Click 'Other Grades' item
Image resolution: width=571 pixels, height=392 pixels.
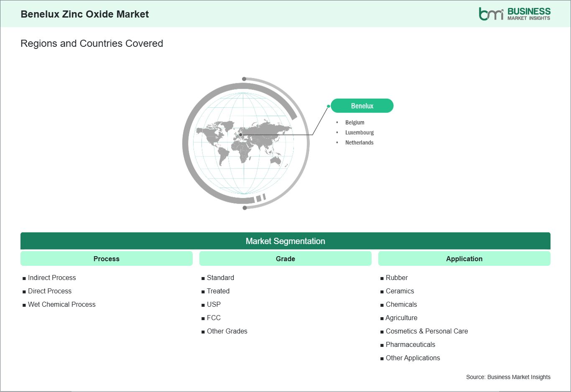pos(227,331)
